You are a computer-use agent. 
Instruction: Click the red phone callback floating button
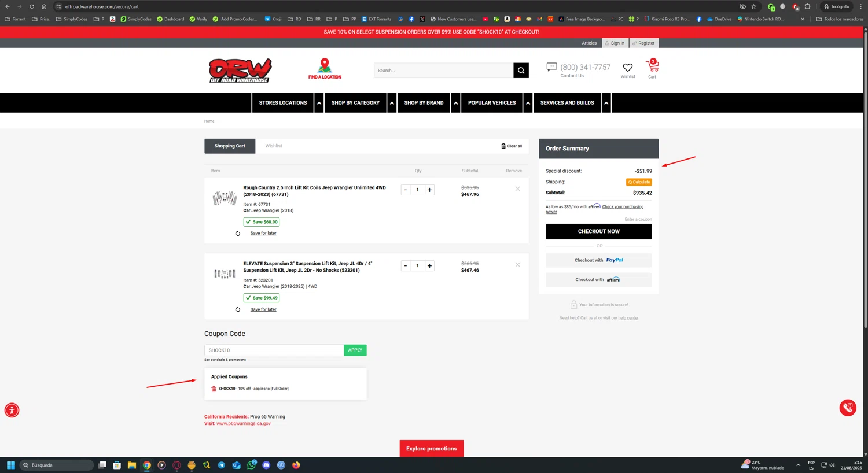848,408
